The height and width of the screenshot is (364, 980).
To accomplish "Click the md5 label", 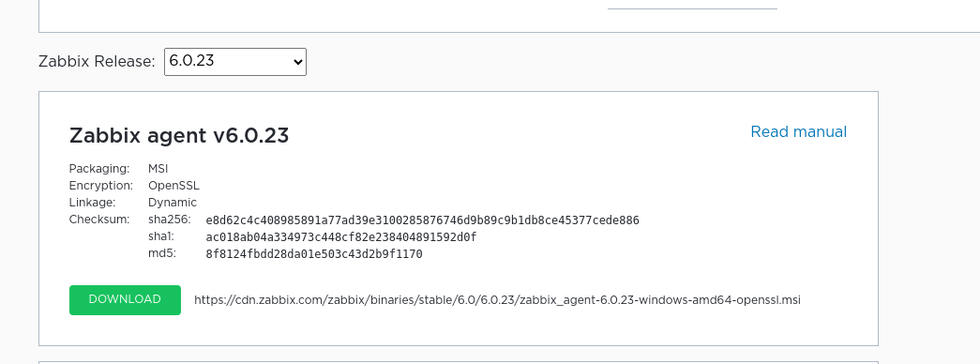I will (x=162, y=253).
